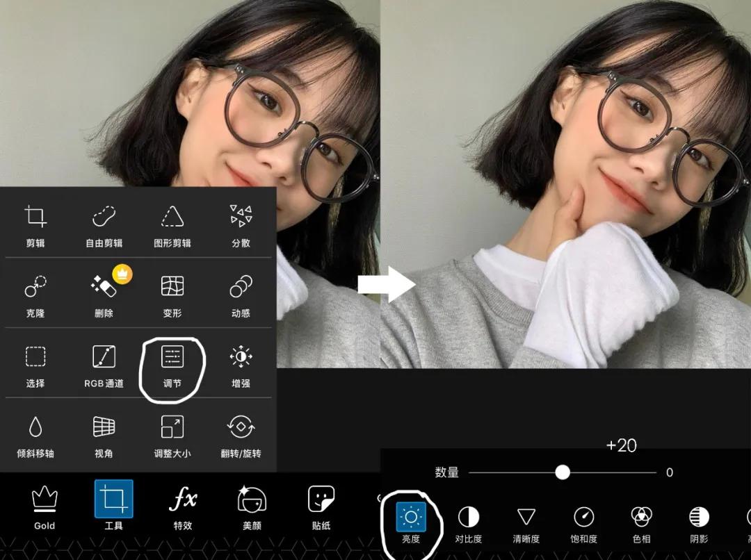Open the 自由剪辑 free crop tool

pos(103,226)
